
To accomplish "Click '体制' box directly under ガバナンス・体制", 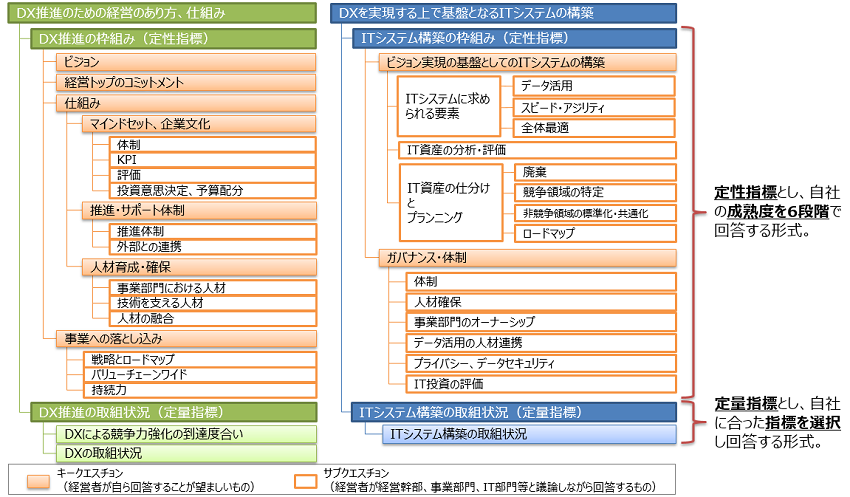I will (x=541, y=282).
